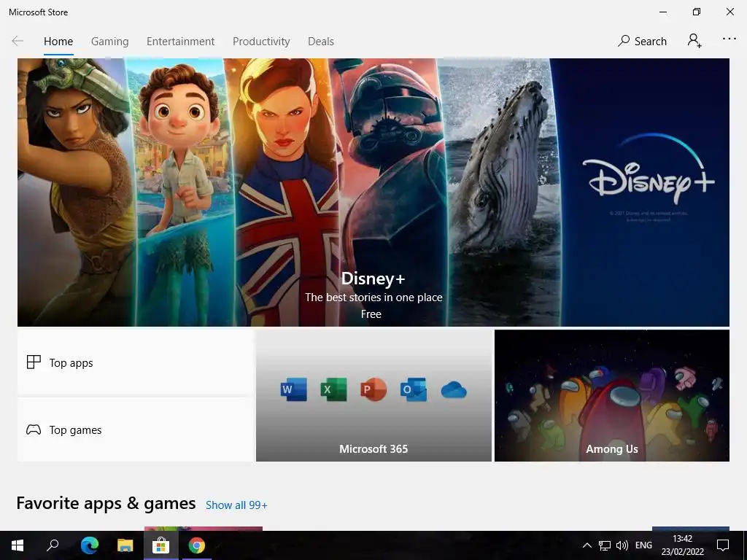Click the Search button
The image size is (747, 560).
point(642,42)
